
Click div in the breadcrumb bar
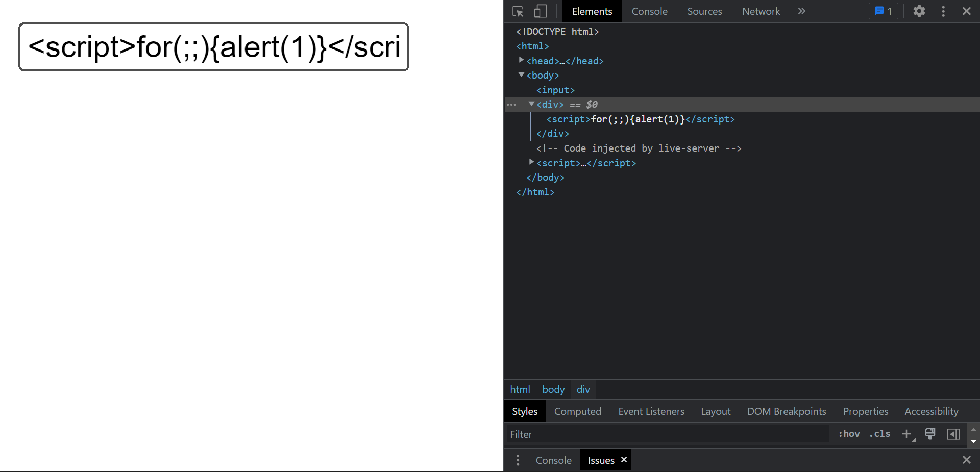583,389
